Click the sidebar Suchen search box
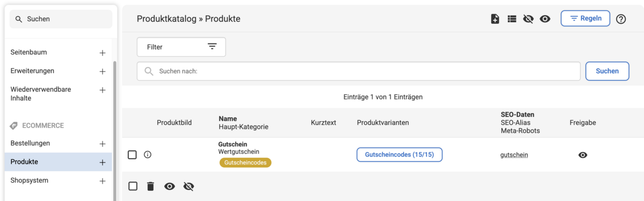This screenshot has width=644, height=201. (61, 19)
